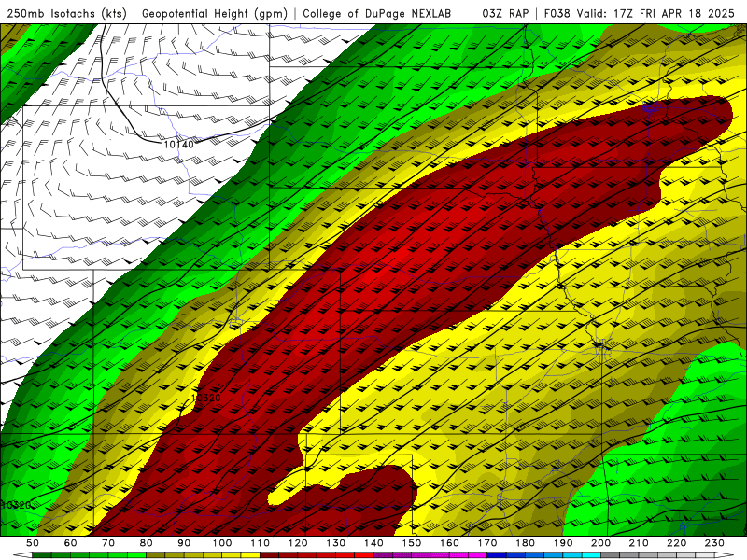Click the 10320 contour label inside the dark red core
Image resolution: width=747 pixels, height=560 pixels.
[206, 398]
